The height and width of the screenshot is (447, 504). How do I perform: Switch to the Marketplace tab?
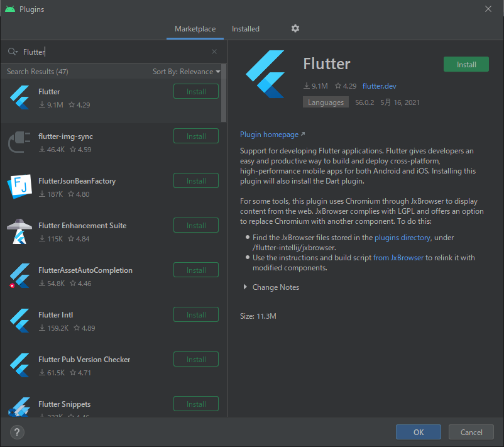[x=195, y=29]
